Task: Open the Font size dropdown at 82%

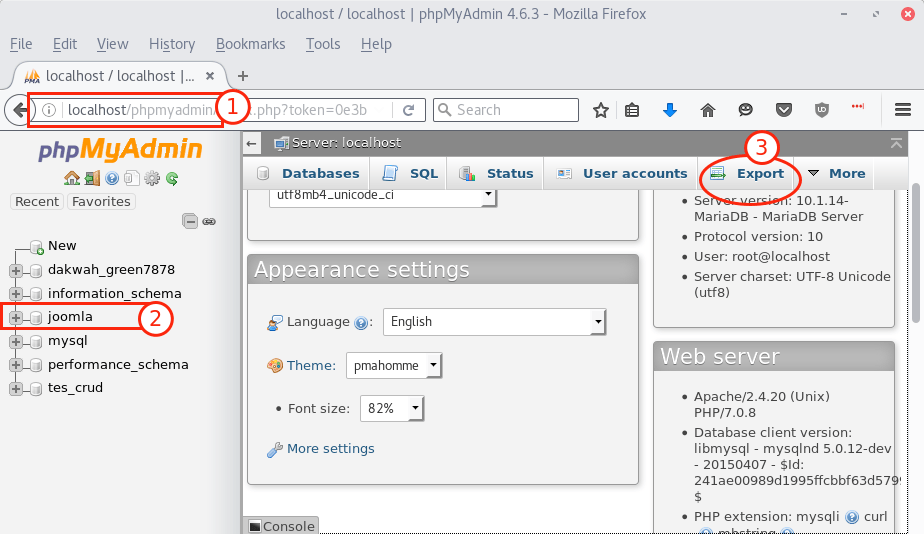Action: [394, 409]
